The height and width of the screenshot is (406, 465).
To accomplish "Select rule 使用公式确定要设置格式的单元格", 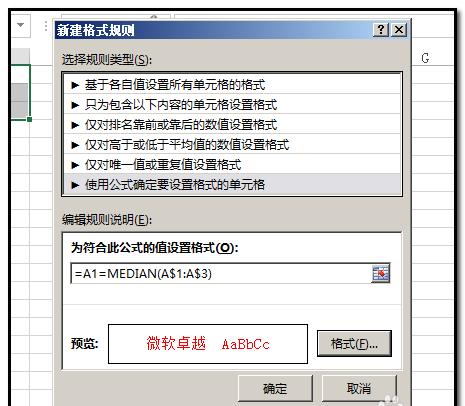I will 232,184.
